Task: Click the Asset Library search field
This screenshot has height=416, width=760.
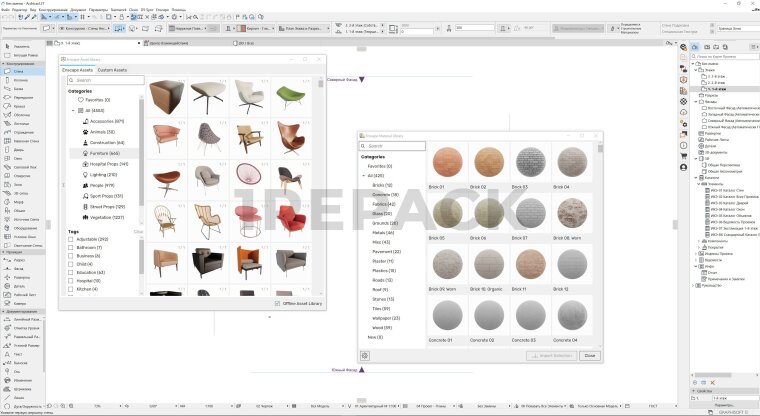Action: [106, 80]
